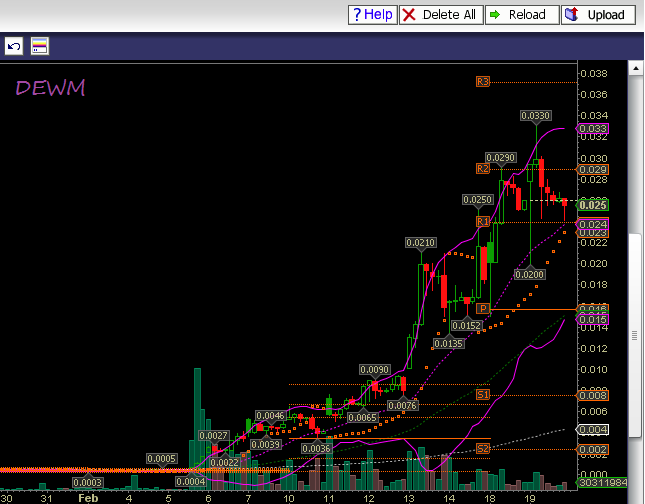Screen dimensions: 645x504
Task: Select the P pivot marker
Action: pyautogui.click(x=483, y=308)
